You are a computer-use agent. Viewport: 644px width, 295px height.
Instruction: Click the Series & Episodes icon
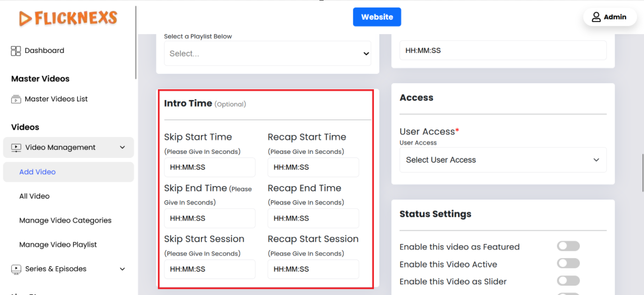(16, 269)
